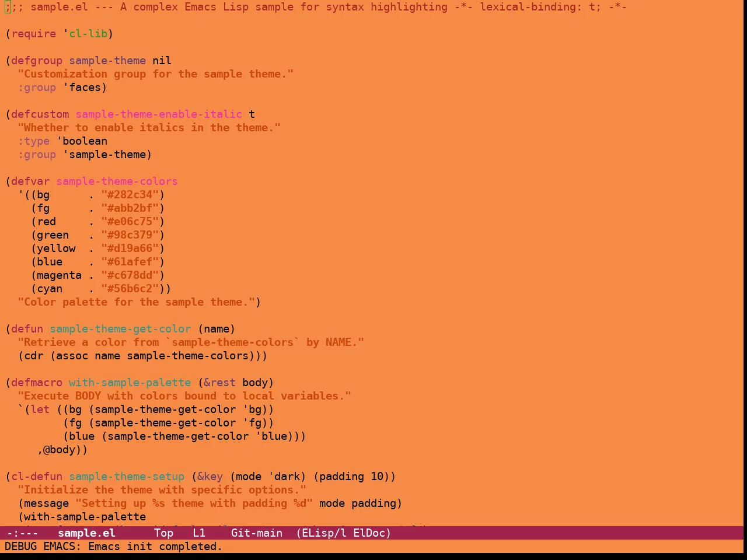This screenshot has width=747, height=560.
Task: Click the -:--- buffer status flags
Action: 22,533
